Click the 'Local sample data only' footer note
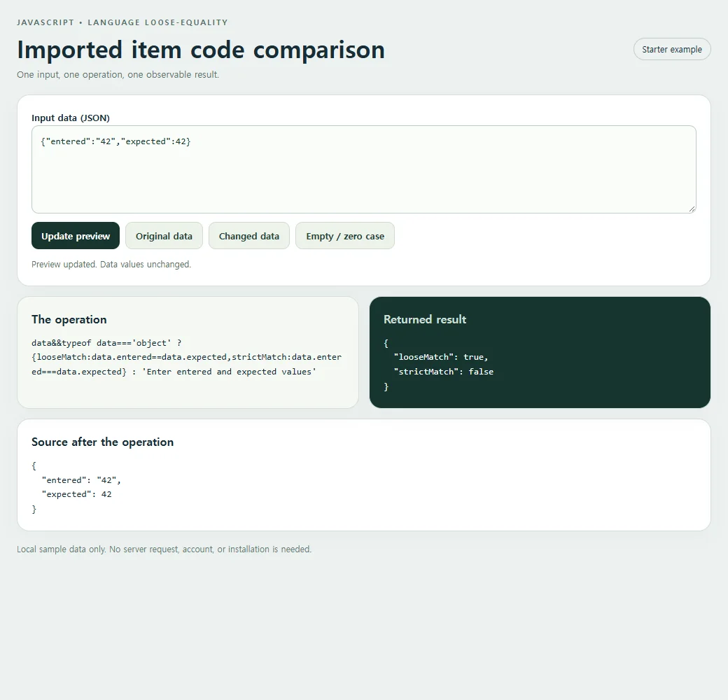 [x=164, y=549]
